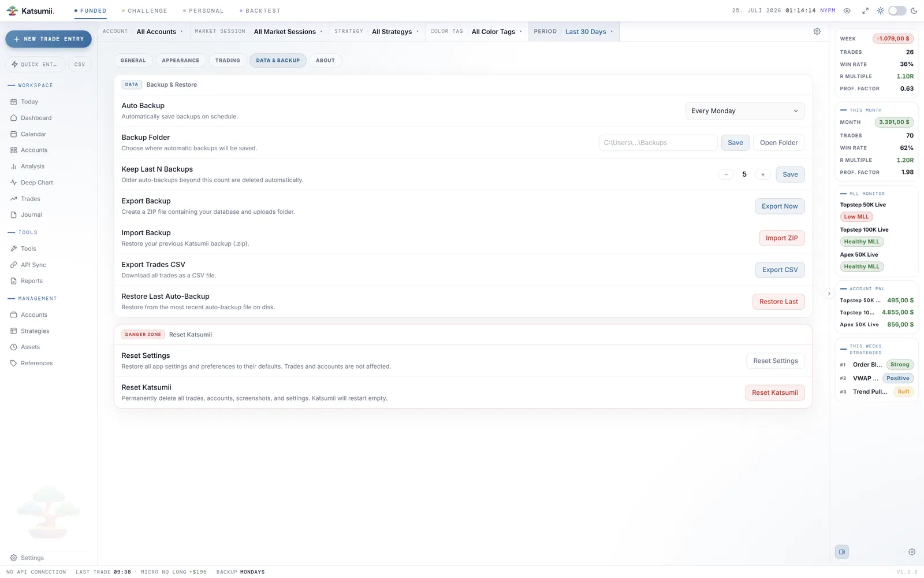Image resolution: width=924 pixels, height=578 pixels.
Task: Open the Account filter dropdown
Action: (x=143, y=32)
